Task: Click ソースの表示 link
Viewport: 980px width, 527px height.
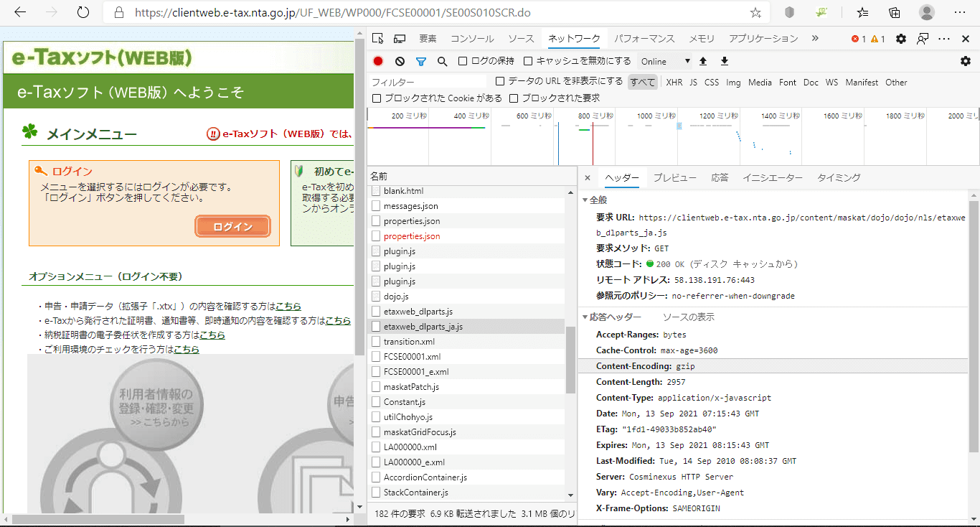Action: point(688,317)
